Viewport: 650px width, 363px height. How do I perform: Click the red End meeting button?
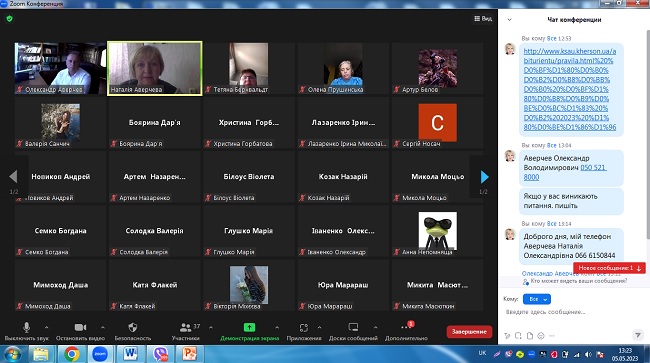pyautogui.click(x=469, y=332)
